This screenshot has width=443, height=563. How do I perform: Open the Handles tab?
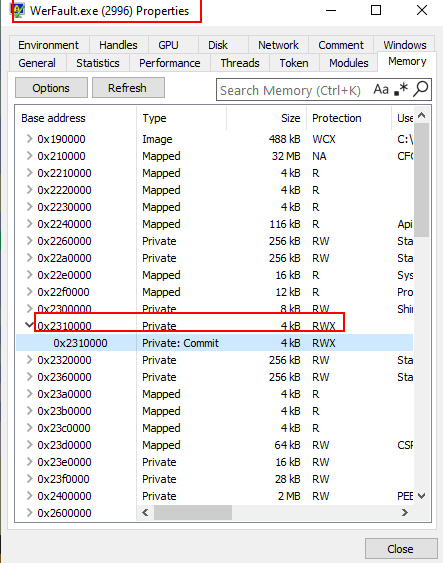click(x=118, y=45)
